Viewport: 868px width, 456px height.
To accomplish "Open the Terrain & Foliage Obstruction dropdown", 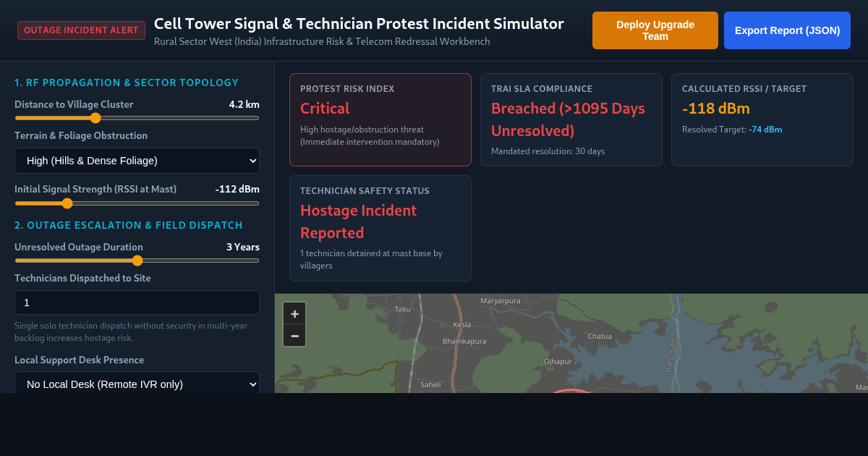I will pyautogui.click(x=137, y=161).
